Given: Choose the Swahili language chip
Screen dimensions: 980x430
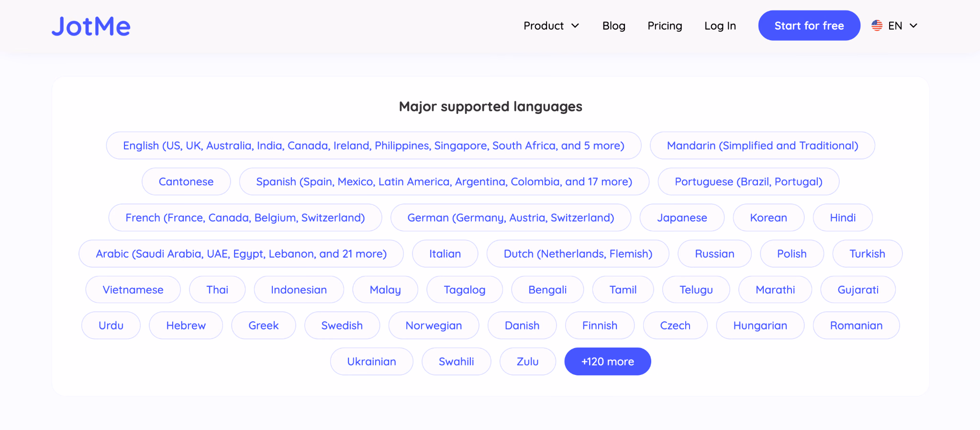Looking at the screenshot, I should pyautogui.click(x=457, y=362).
